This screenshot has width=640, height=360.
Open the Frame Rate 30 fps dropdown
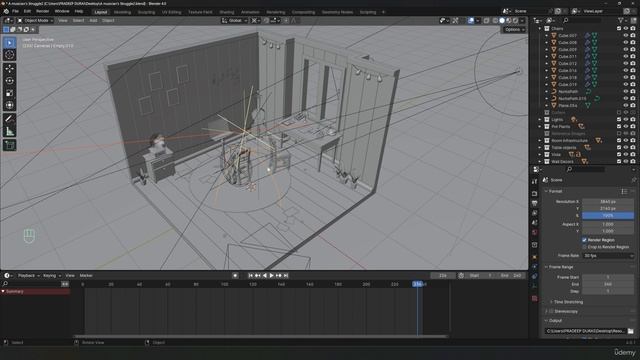[608, 256]
